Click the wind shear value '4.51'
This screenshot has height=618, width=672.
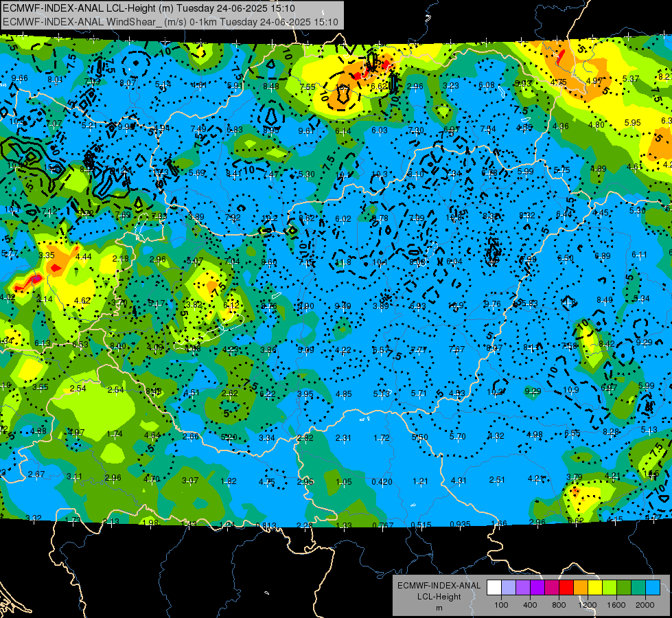[x=191, y=392]
